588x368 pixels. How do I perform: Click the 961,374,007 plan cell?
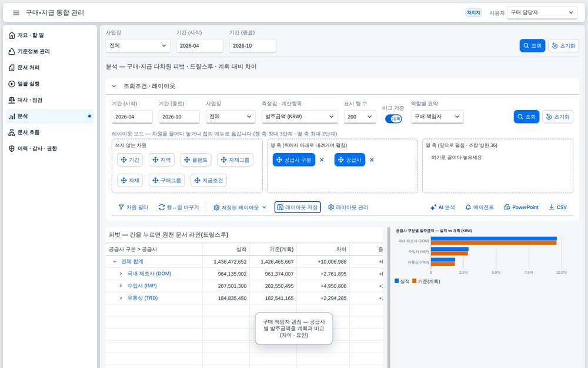pyautogui.click(x=273, y=274)
